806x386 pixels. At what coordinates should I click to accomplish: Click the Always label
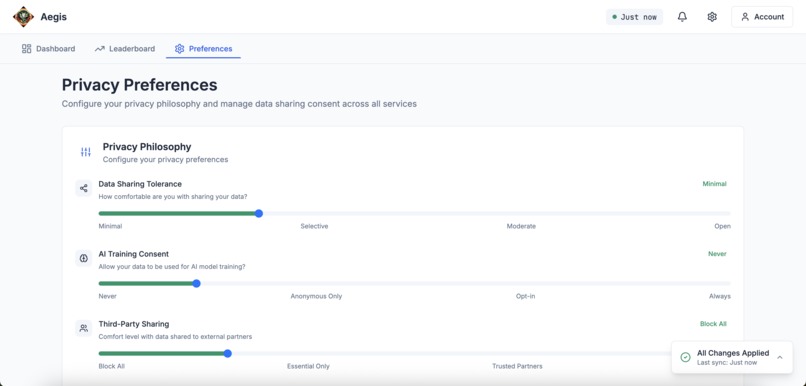coord(720,296)
